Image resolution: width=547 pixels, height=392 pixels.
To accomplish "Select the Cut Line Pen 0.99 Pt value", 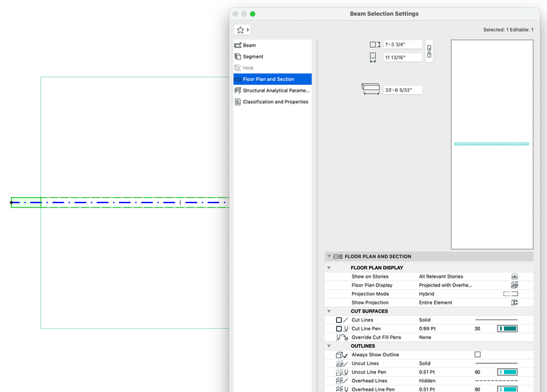I will point(427,328).
